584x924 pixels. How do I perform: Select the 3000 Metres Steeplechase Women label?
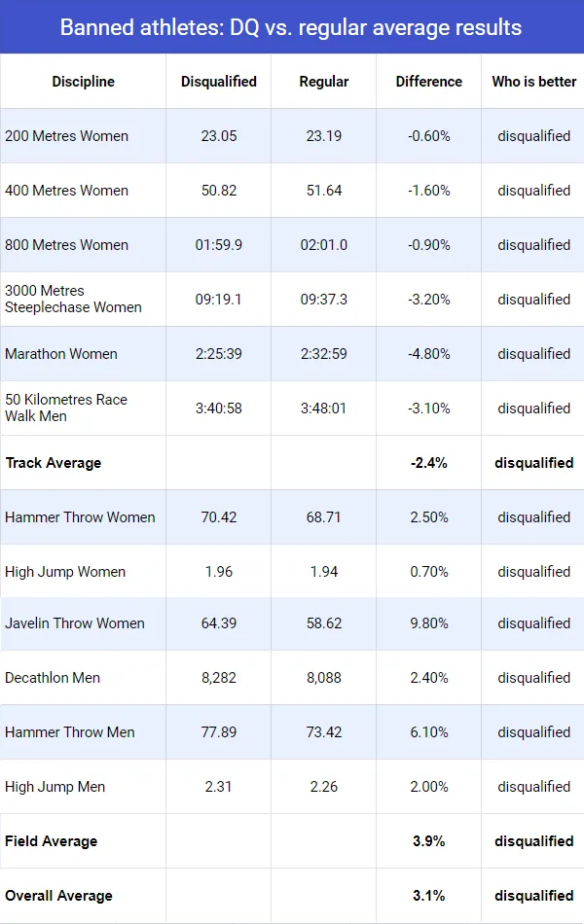[73, 299]
